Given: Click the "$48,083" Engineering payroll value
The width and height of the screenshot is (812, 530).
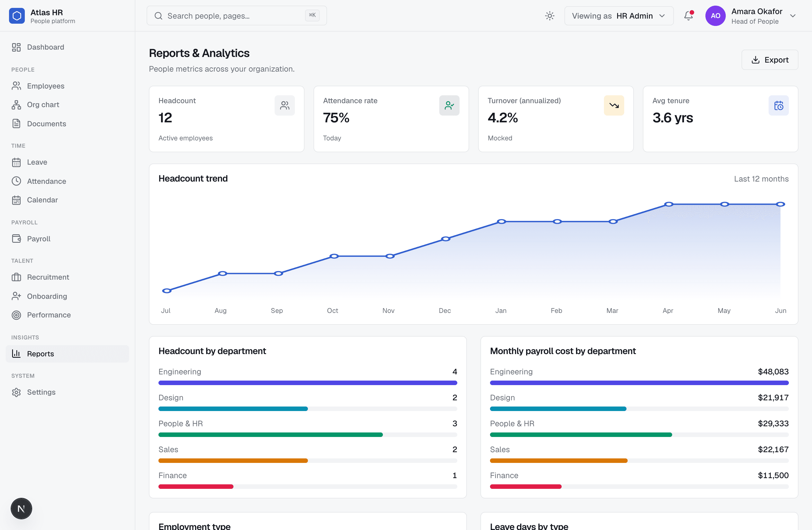Looking at the screenshot, I should (773, 371).
